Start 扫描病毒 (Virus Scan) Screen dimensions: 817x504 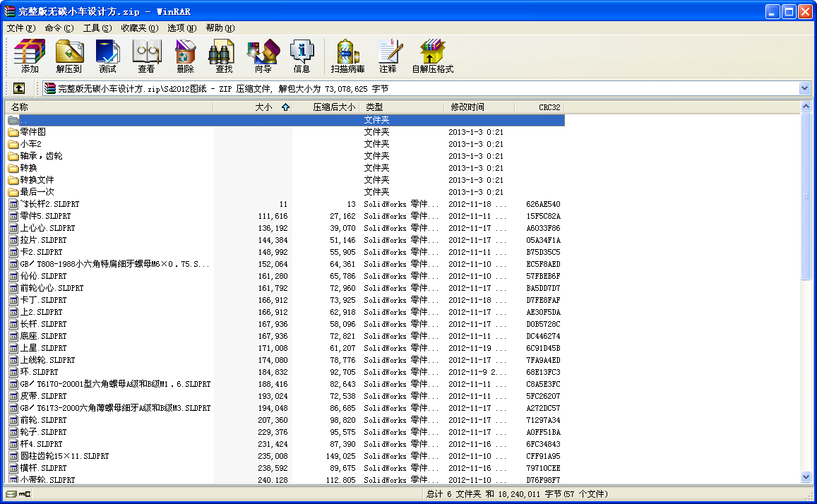(347, 56)
